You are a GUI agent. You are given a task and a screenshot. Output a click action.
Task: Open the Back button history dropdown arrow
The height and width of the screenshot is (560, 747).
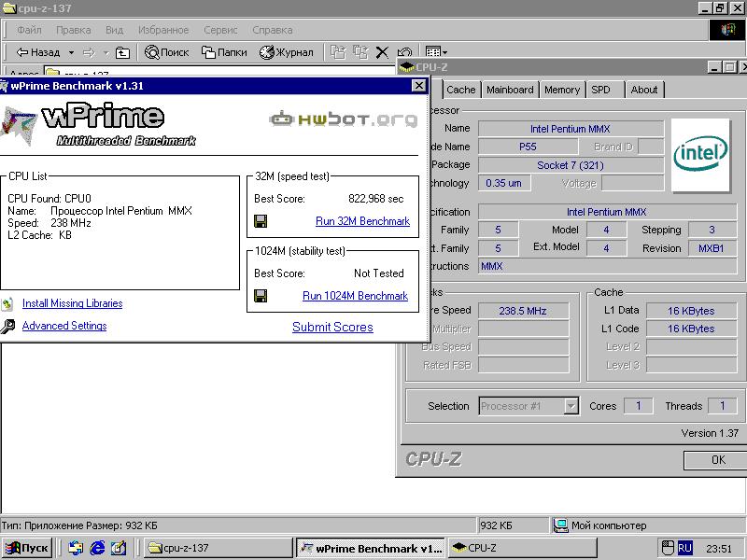tap(71, 52)
